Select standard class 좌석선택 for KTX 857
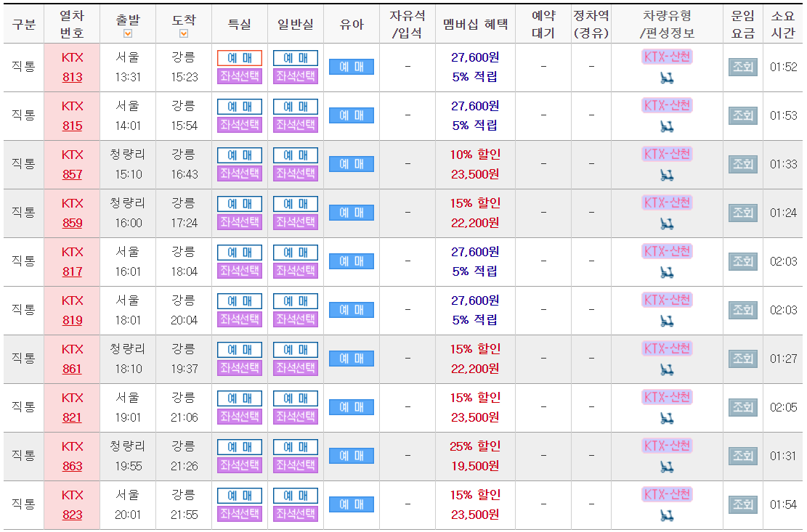The width and height of the screenshot is (807, 532). point(296,173)
